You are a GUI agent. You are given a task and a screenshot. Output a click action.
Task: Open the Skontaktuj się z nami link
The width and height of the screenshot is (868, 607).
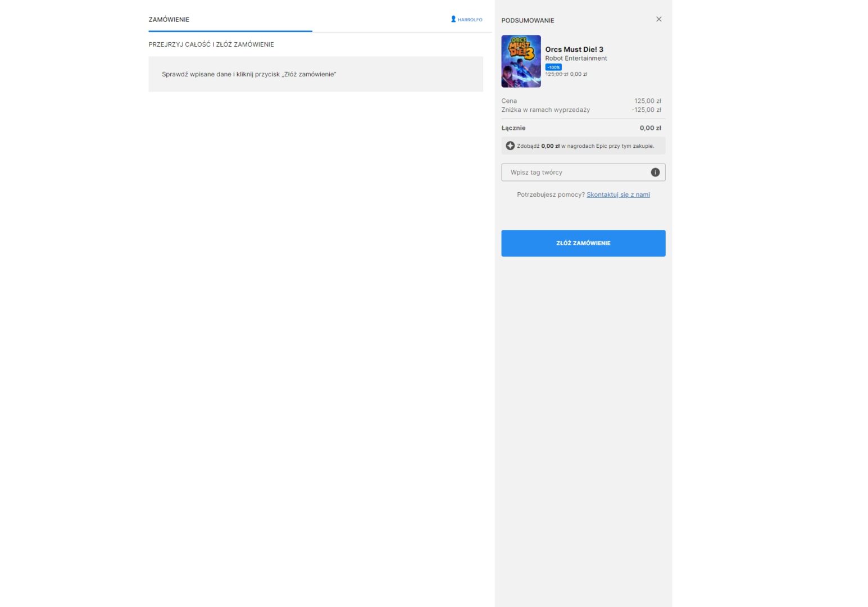click(618, 194)
